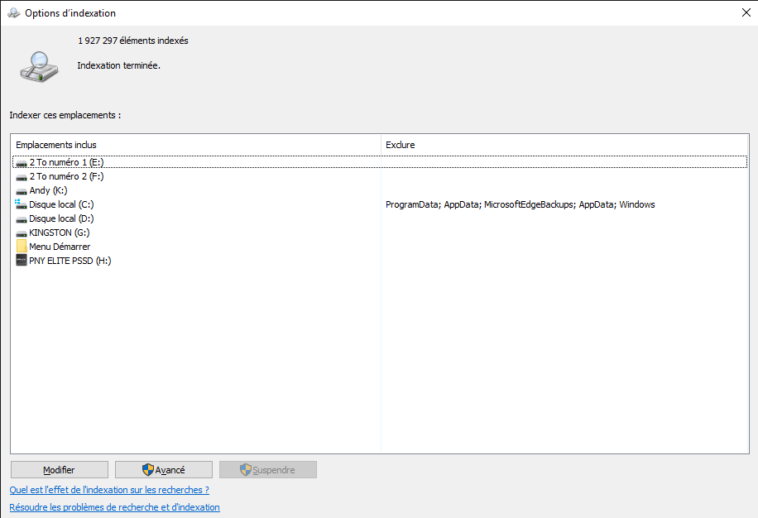
Task: Click the excluded folders text for C:
Action: [520, 204]
